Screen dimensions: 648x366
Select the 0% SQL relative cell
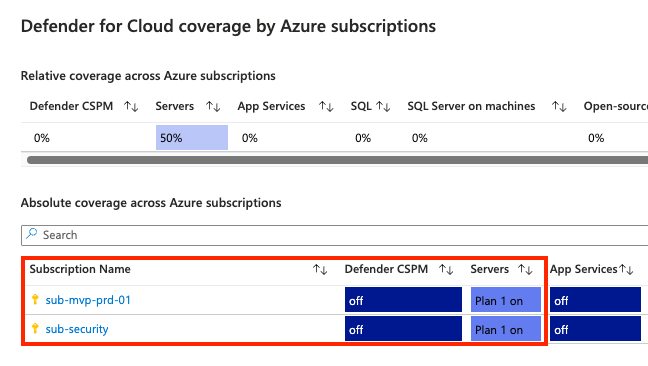tap(363, 138)
